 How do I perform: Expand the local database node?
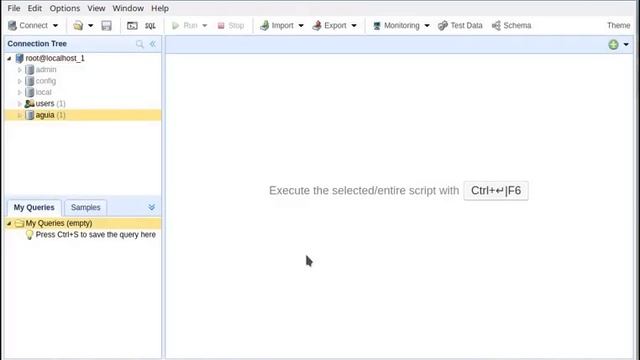click(x=19, y=92)
